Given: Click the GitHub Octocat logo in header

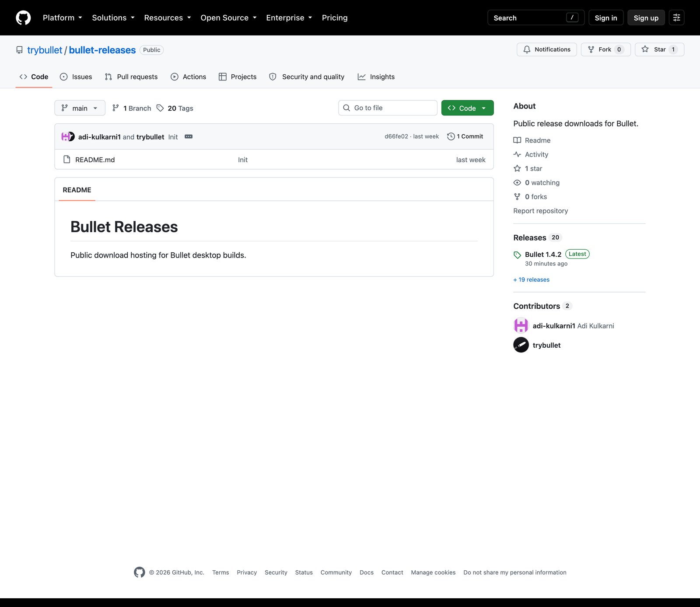Looking at the screenshot, I should [x=23, y=18].
